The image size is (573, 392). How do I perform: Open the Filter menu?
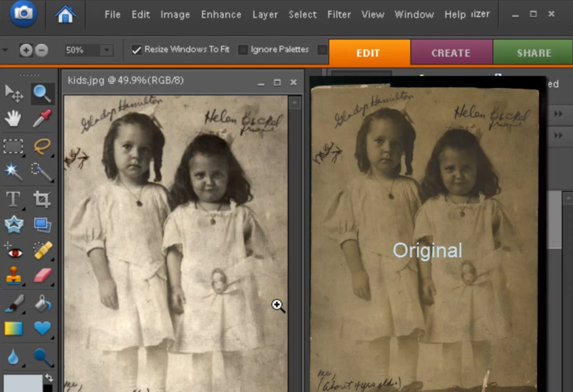pyautogui.click(x=339, y=15)
